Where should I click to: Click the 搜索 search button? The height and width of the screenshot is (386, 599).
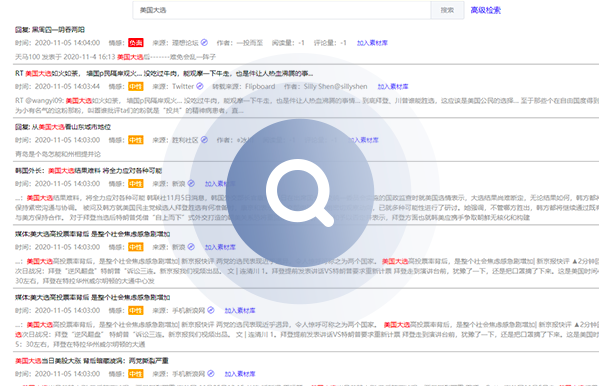(x=447, y=10)
